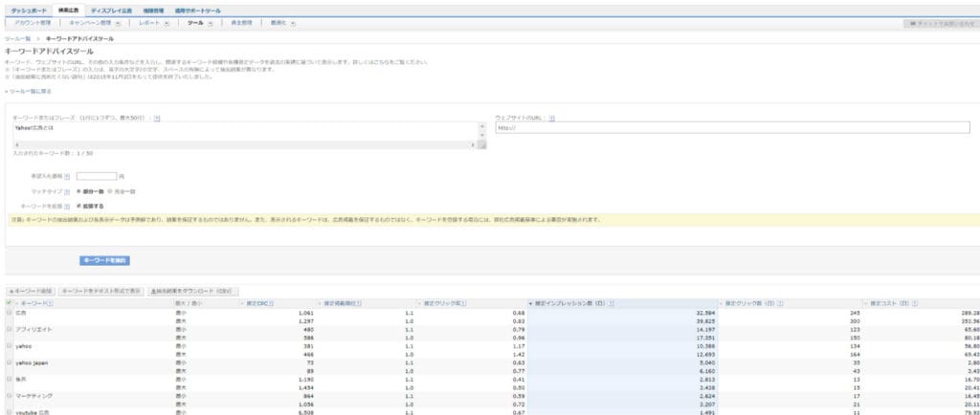Toggle the 拡張する checkbox

tap(78, 206)
